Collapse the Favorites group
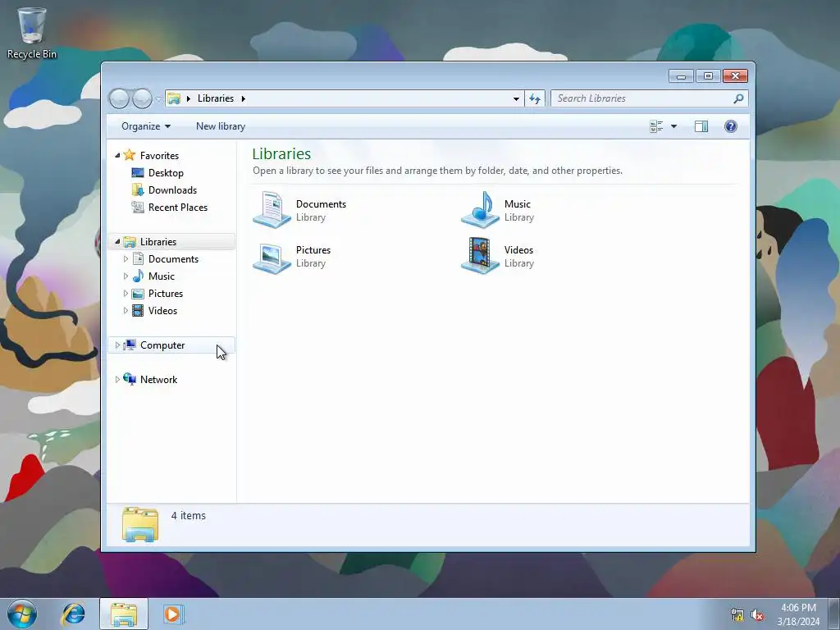This screenshot has width=840, height=630. [117, 155]
